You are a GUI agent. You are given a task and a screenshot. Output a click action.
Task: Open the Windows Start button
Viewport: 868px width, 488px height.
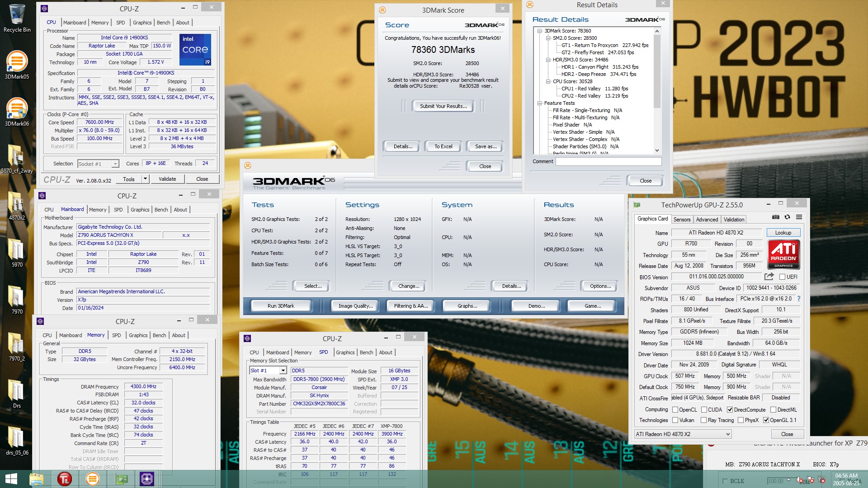11,479
